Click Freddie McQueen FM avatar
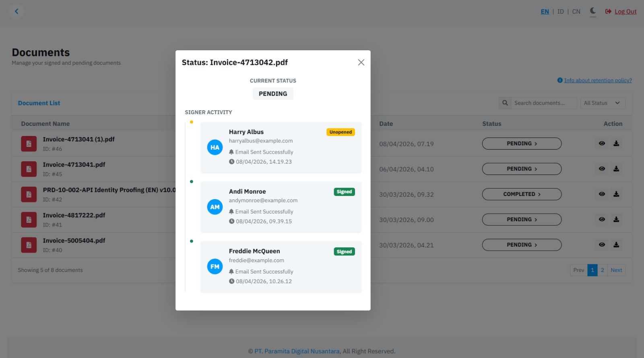The width and height of the screenshot is (644, 358). click(215, 267)
